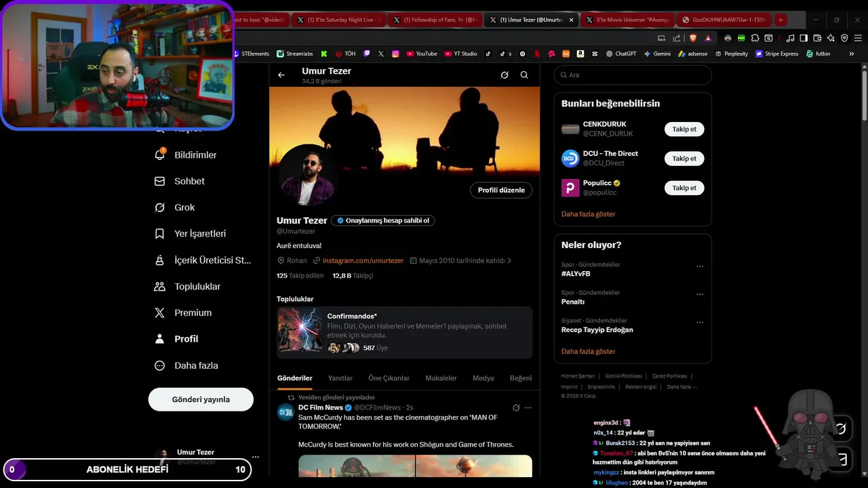Open Sohbet messages in the sidebar
The width and height of the screenshot is (868, 488).
(x=180, y=182)
